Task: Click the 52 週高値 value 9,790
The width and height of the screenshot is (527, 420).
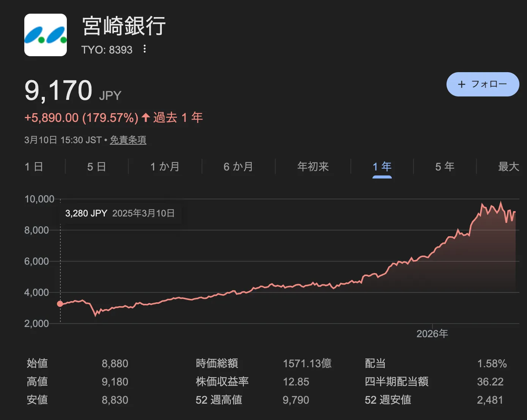Action: click(x=296, y=400)
